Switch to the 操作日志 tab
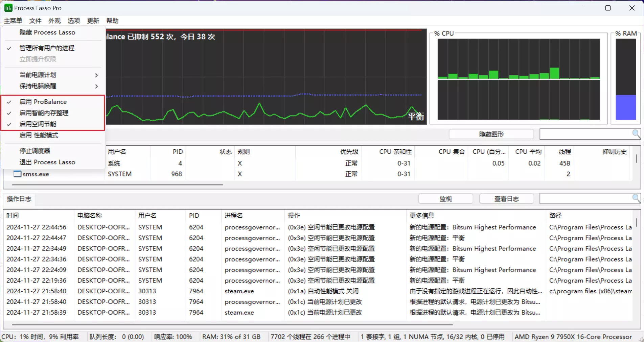Viewport: 644px width, 342px height. pyautogui.click(x=19, y=199)
